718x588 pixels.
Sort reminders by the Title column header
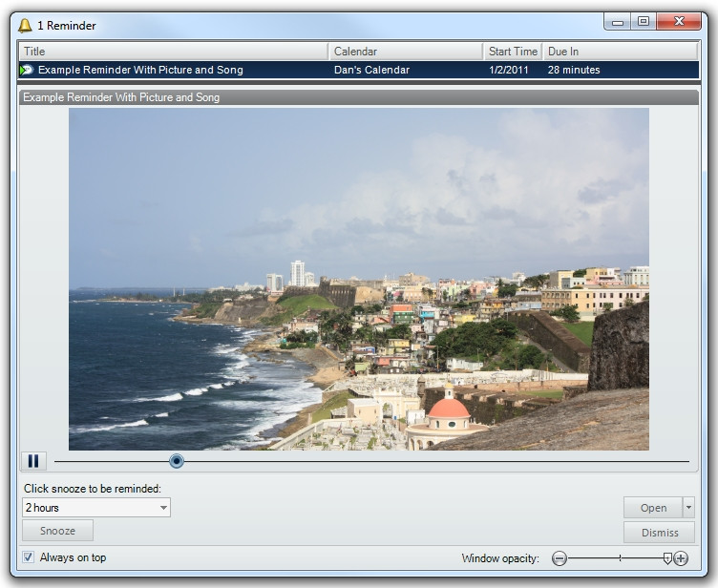(174, 52)
